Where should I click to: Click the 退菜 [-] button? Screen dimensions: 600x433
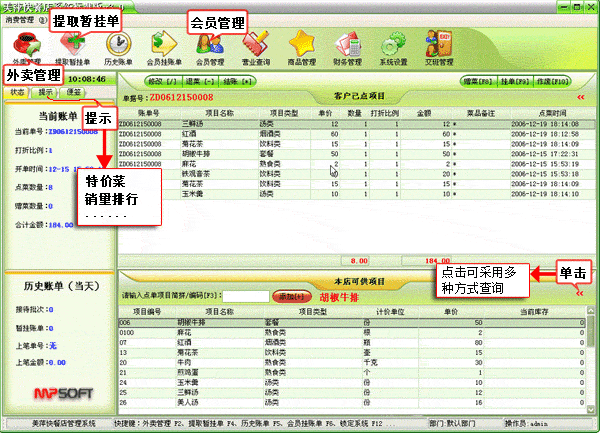click(200, 80)
